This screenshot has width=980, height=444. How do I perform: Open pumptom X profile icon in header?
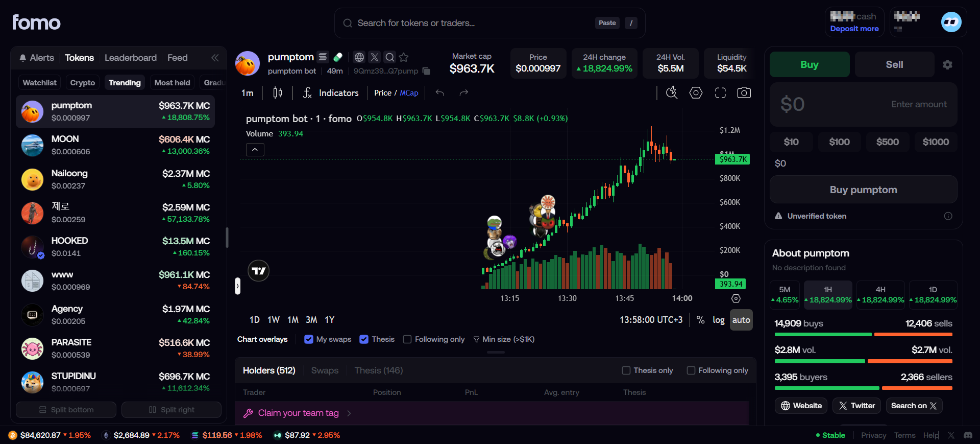(375, 57)
